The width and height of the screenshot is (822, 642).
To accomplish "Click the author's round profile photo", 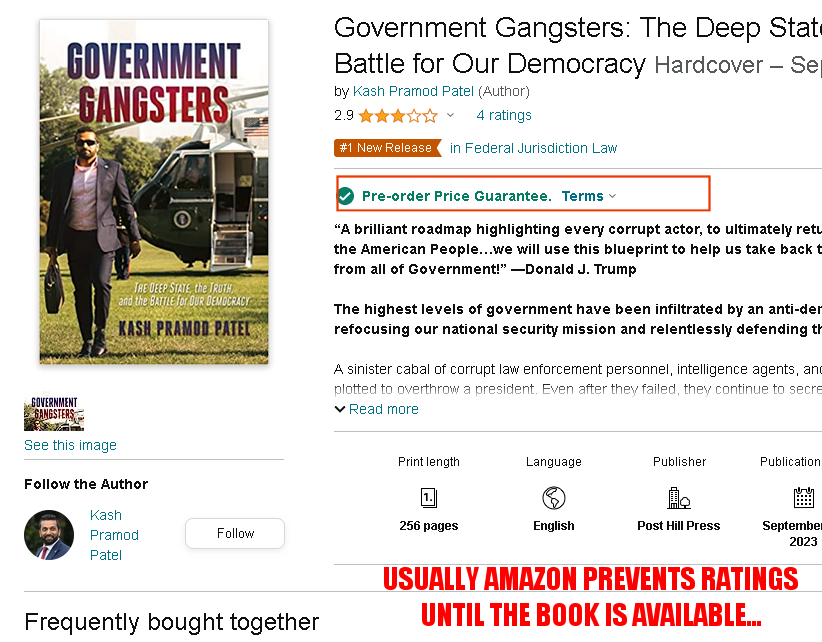I will pos(49,535).
